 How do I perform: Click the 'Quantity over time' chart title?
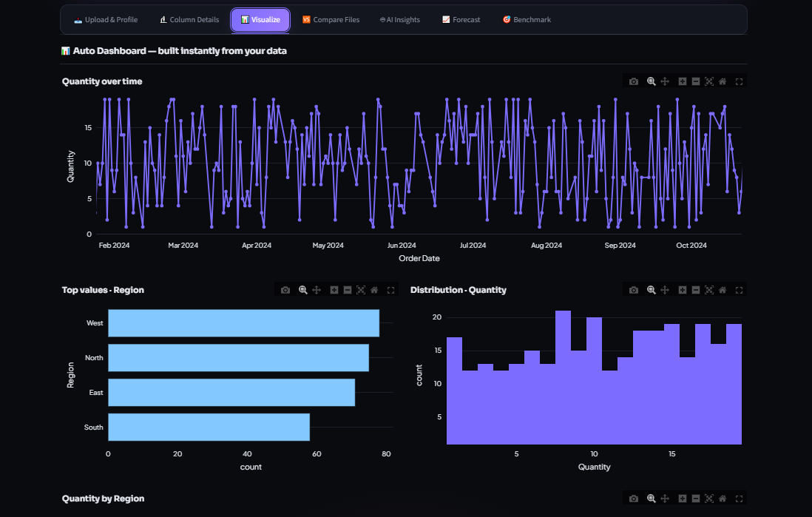coord(102,81)
